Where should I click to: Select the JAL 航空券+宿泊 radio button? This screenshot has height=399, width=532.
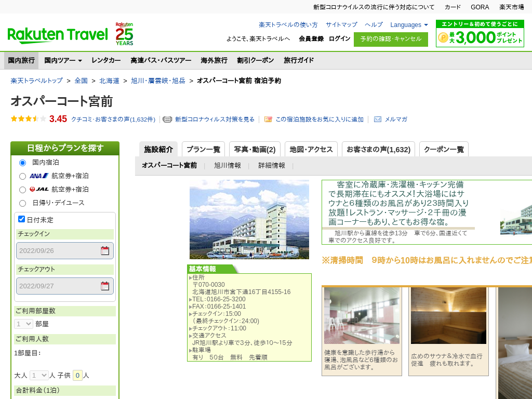tap(22, 190)
